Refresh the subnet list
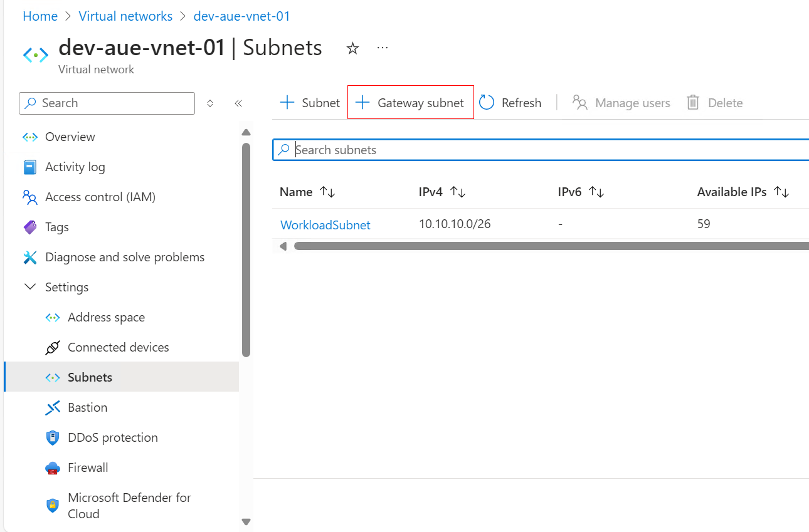This screenshot has height=532, width=809. (510, 102)
